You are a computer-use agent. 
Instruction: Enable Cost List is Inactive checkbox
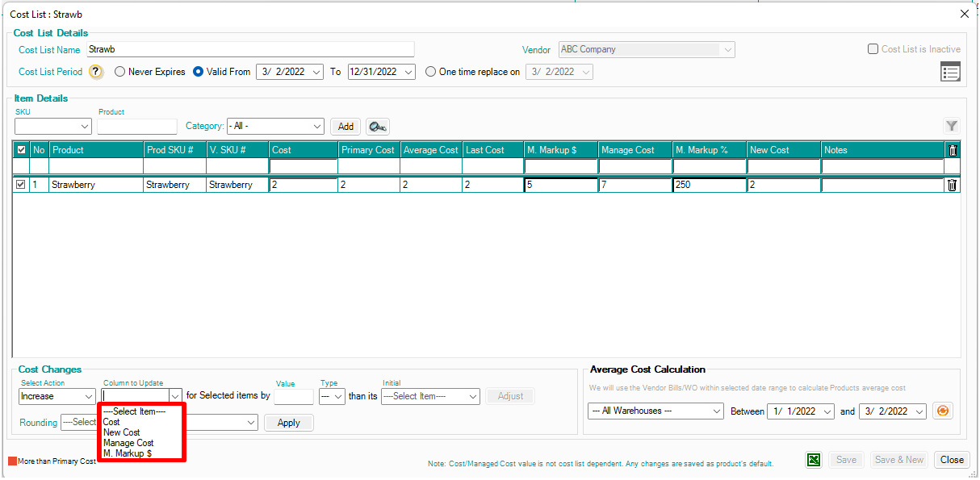pos(873,49)
